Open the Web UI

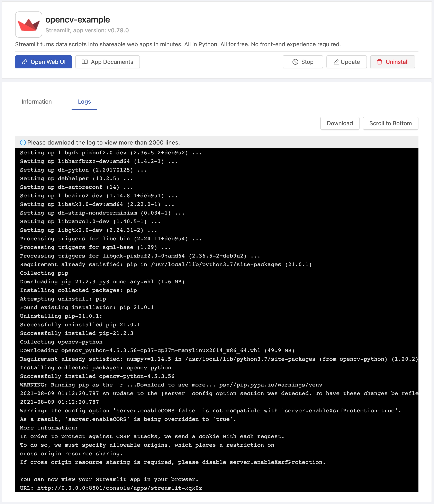click(44, 62)
